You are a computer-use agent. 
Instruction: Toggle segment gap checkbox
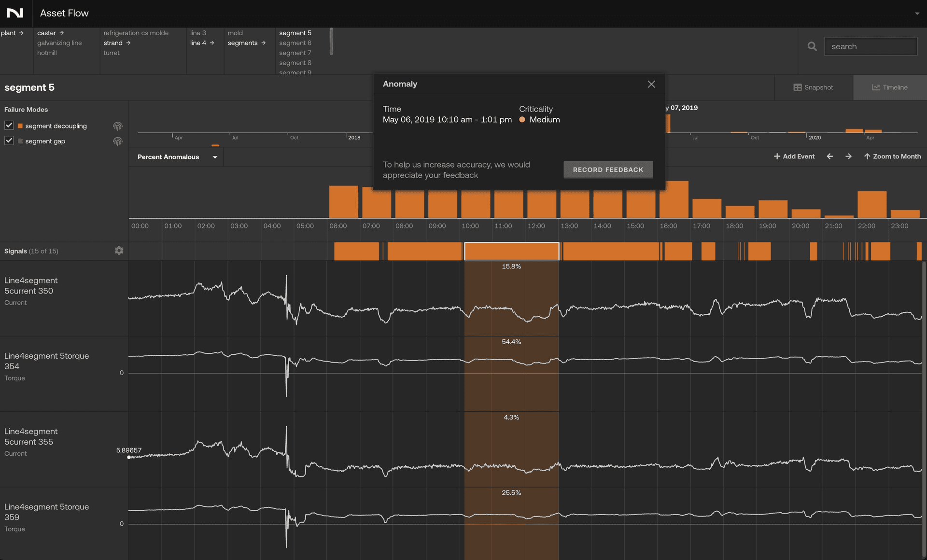[9, 141]
